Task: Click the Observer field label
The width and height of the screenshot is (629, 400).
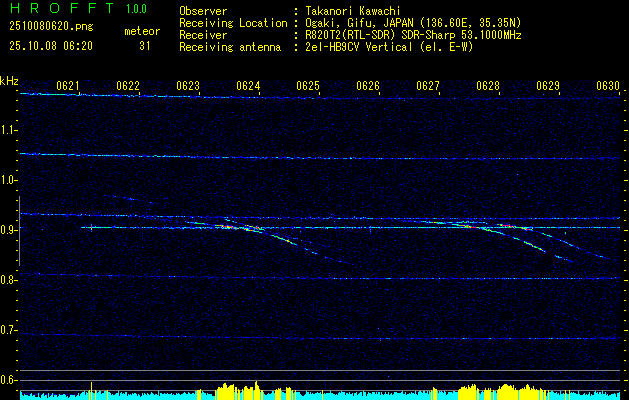Action: (203, 11)
